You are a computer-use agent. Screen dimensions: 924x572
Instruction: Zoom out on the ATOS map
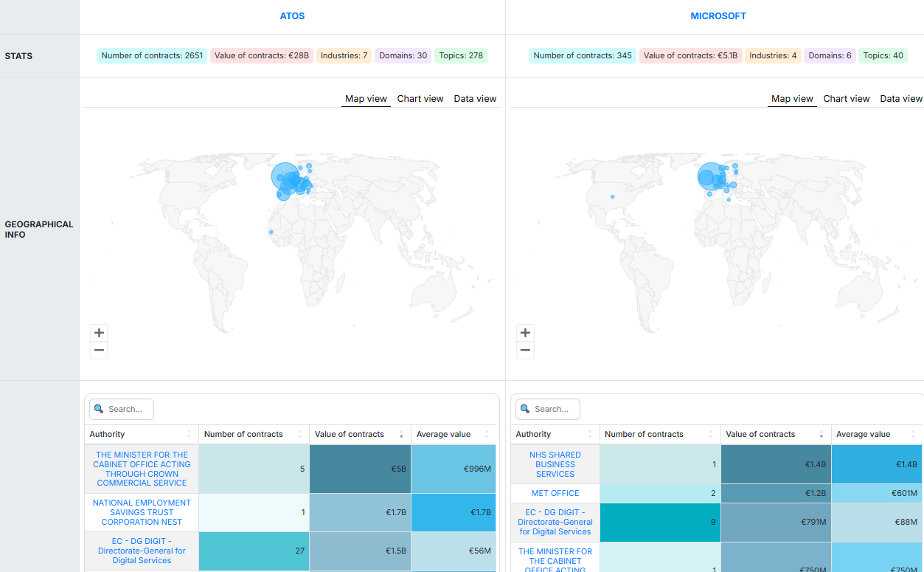tap(99, 350)
